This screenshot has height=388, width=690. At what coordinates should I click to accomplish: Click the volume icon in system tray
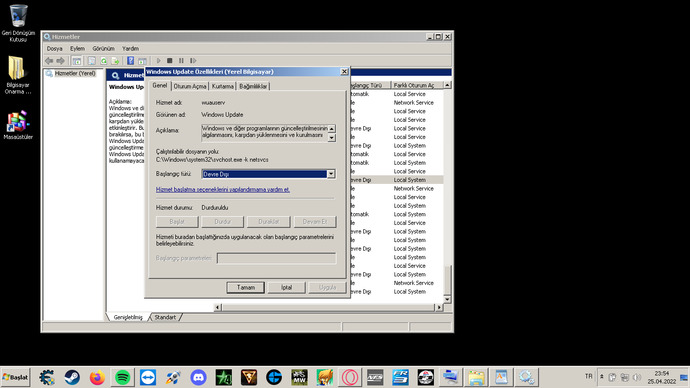point(637,377)
